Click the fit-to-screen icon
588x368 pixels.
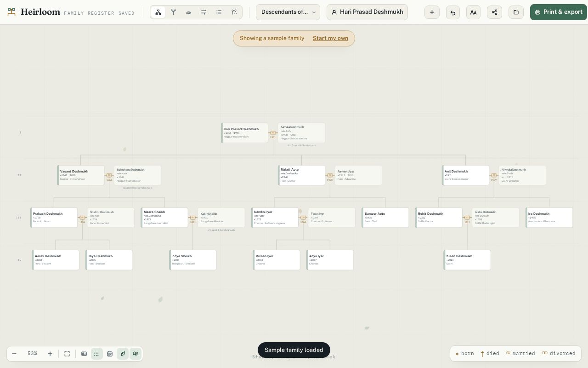point(67,354)
